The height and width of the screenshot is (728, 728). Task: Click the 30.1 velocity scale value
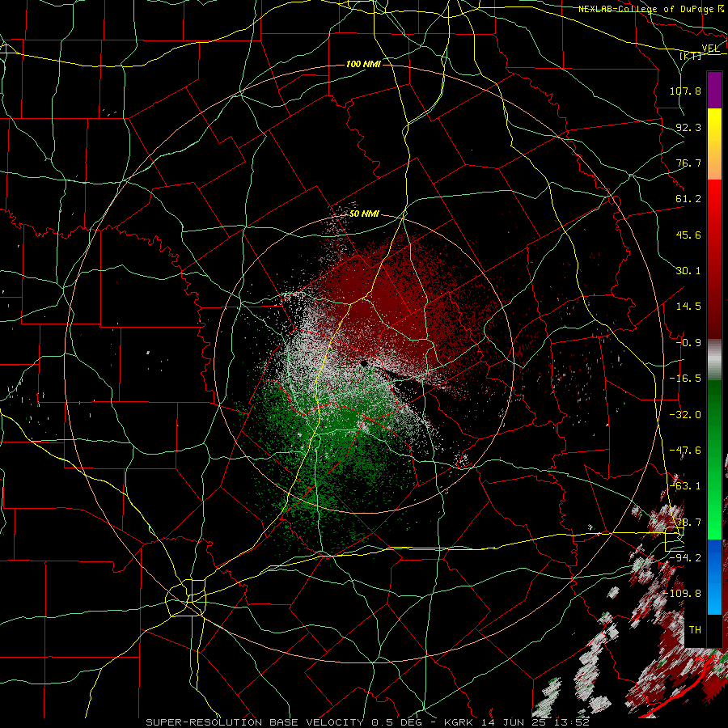[688, 271]
